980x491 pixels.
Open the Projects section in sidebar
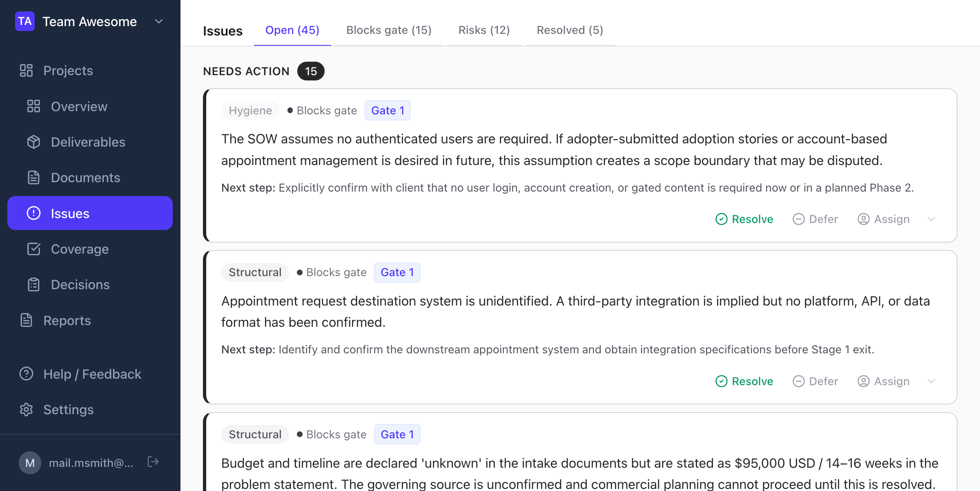[x=26, y=70]
